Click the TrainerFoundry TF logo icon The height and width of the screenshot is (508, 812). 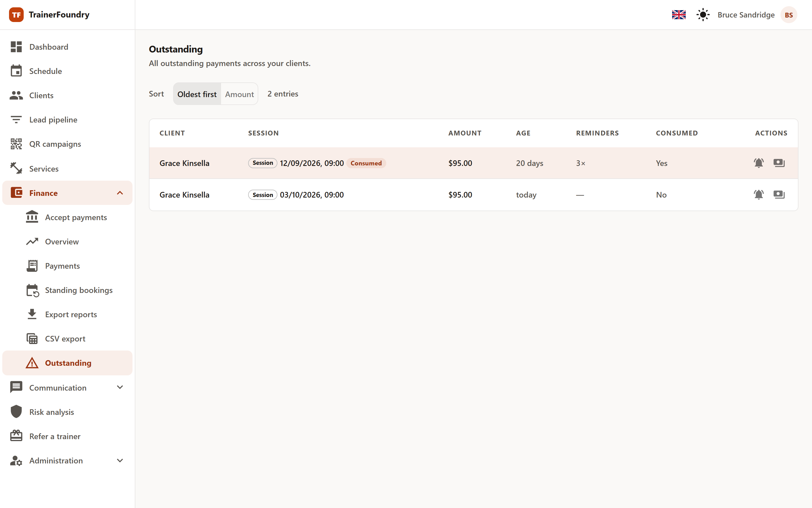16,15
